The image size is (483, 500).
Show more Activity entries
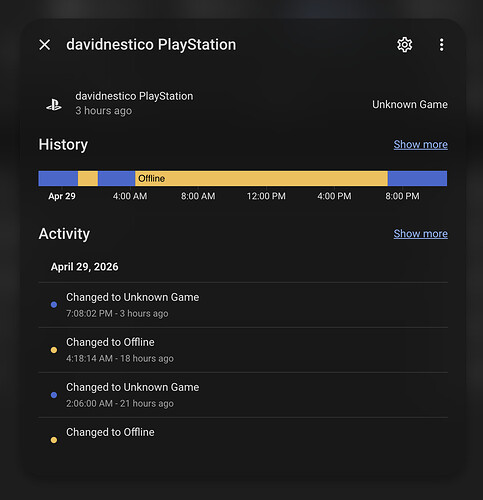pyautogui.click(x=420, y=234)
